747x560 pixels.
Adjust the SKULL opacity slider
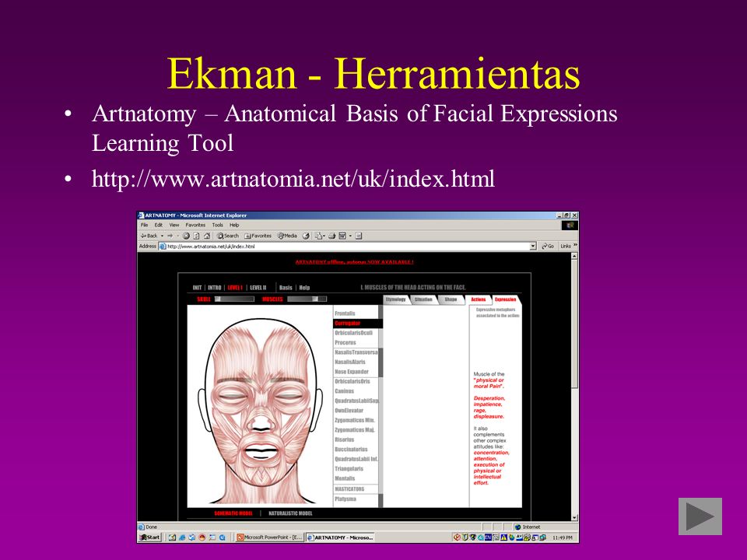[x=234, y=299]
